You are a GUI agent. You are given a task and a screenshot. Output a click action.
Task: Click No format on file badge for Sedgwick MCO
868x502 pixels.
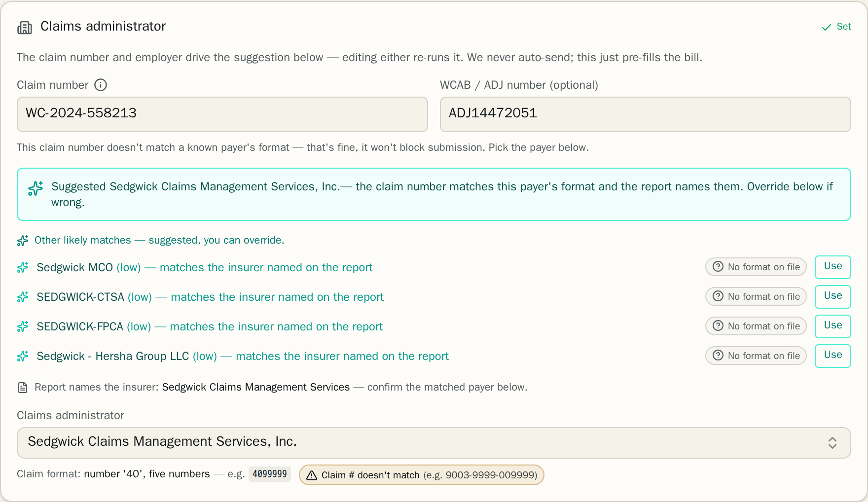(x=756, y=267)
